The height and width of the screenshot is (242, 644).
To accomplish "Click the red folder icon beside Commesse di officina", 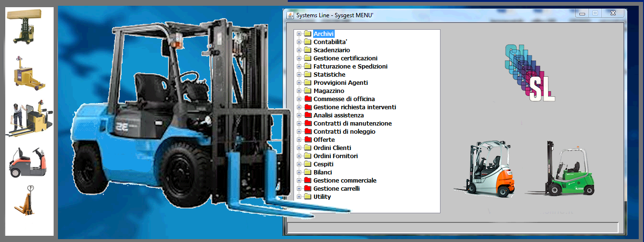I will (307, 99).
